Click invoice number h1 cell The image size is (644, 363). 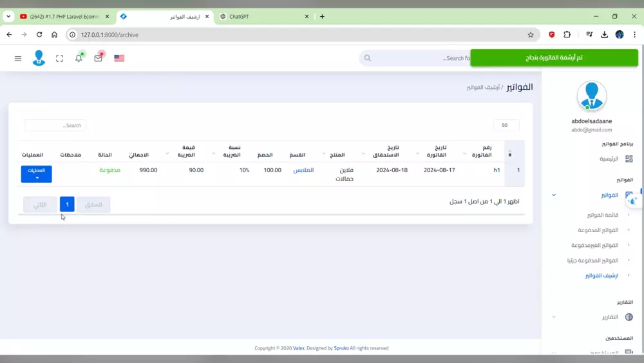click(497, 170)
